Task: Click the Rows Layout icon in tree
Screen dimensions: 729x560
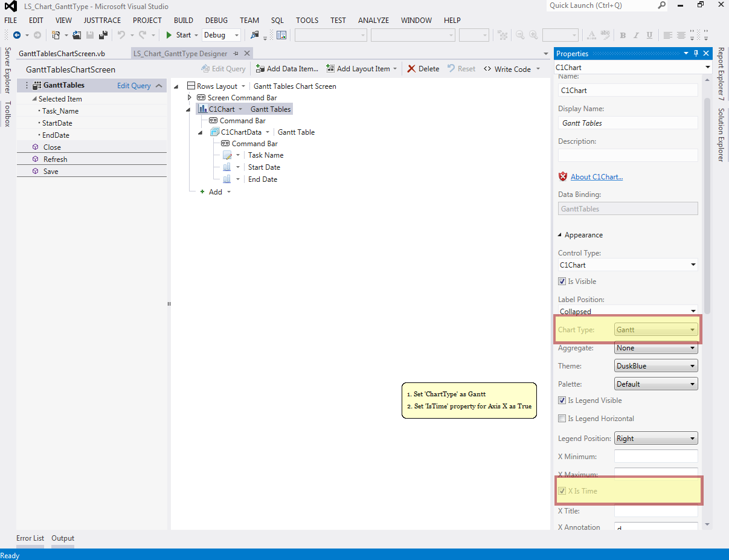Action: pyautogui.click(x=191, y=86)
